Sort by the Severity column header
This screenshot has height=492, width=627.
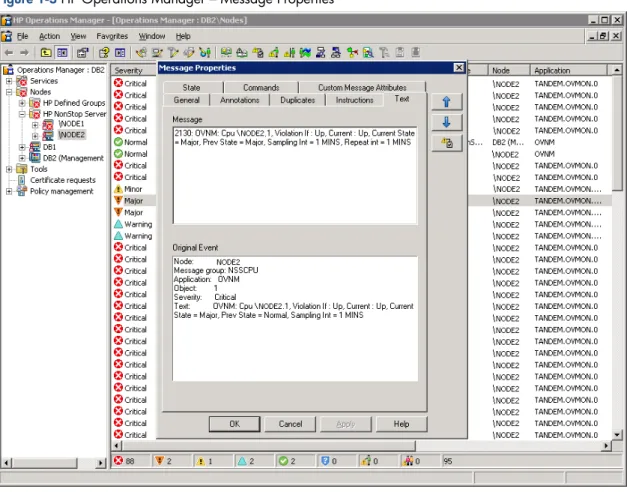click(x=134, y=70)
